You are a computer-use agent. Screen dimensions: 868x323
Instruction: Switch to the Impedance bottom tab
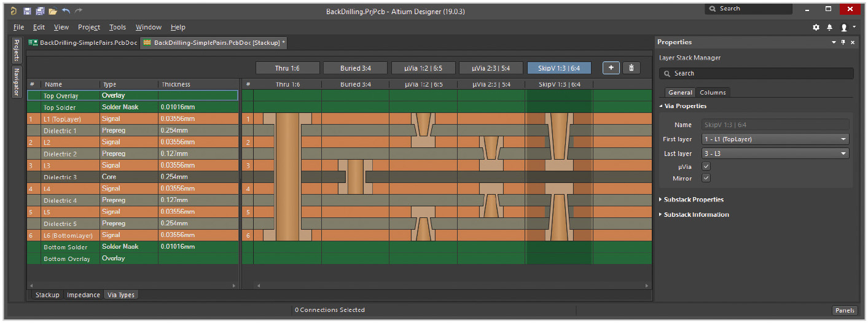[84, 295]
